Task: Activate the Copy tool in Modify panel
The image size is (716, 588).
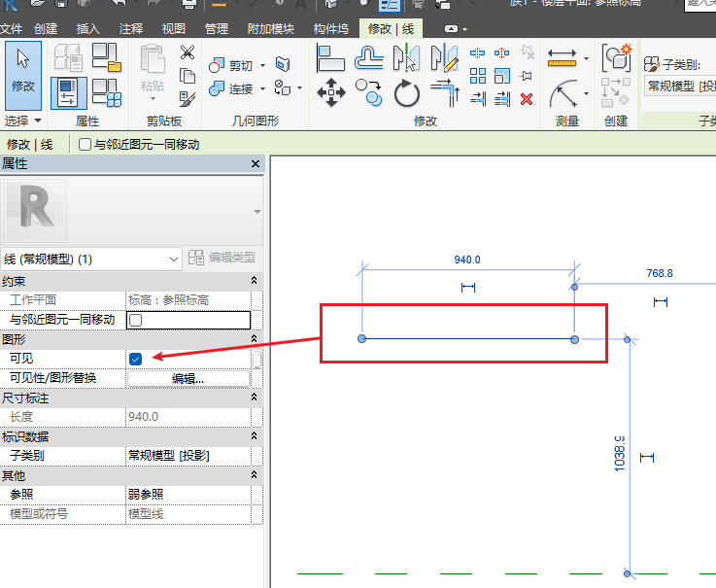Action: 368,92
